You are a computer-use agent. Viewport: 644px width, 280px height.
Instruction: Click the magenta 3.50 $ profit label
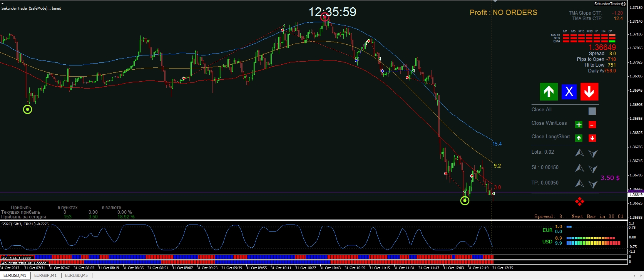[610, 178]
